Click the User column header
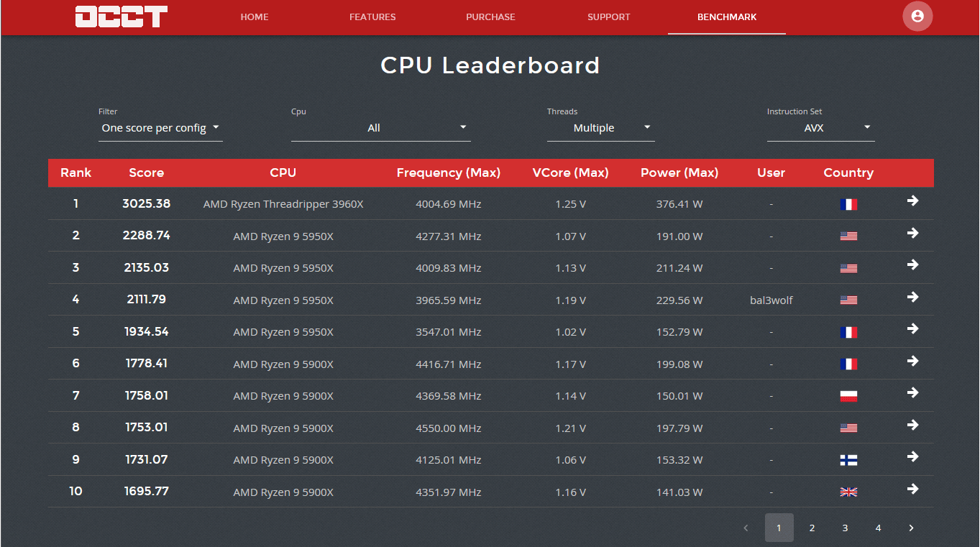980x547 pixels. tap(771, 173)
